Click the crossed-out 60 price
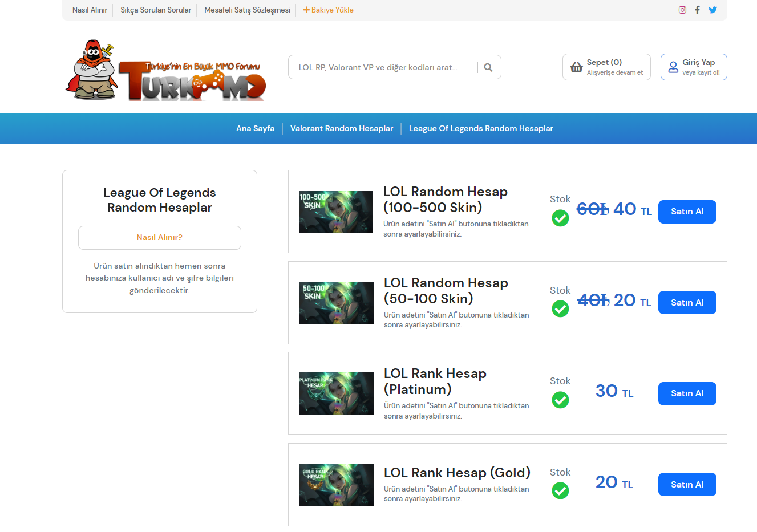This screenshot has width=757, height=532. pyautogui.click(x=593, y=209)
